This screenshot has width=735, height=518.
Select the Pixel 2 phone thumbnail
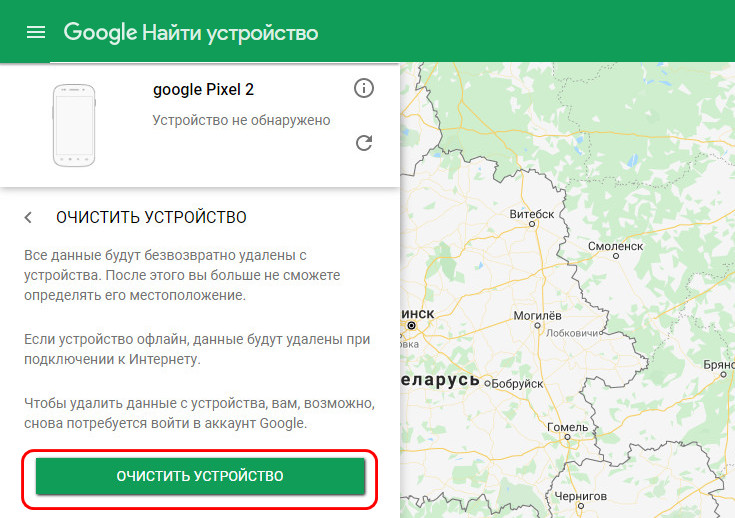74,125
